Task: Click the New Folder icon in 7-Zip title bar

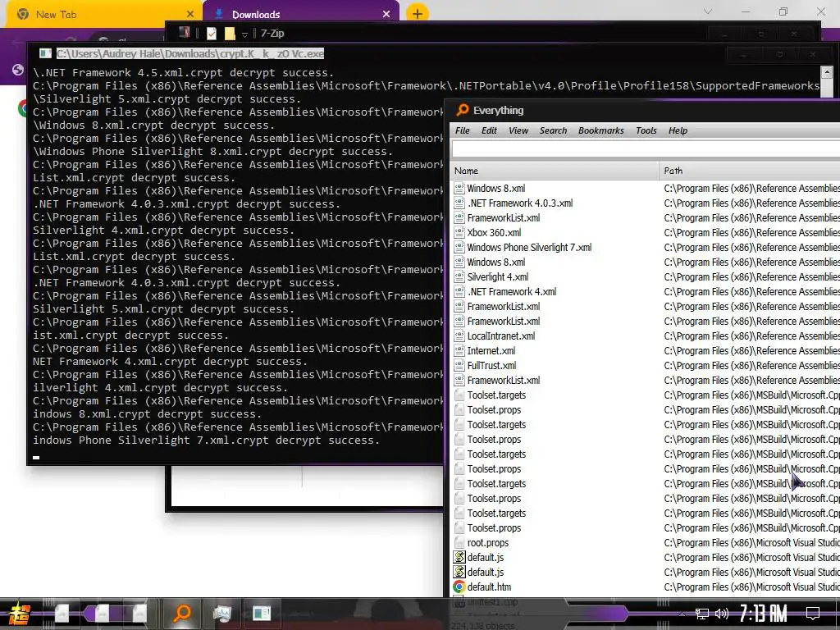Action: (230, 33)
